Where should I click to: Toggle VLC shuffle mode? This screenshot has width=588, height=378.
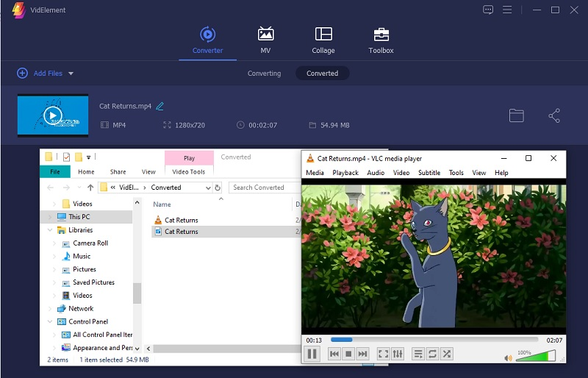(447, 354)
